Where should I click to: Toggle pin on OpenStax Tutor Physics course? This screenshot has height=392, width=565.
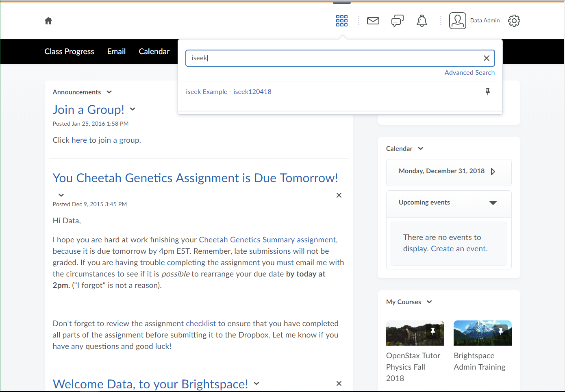click(x=433, y=331)
